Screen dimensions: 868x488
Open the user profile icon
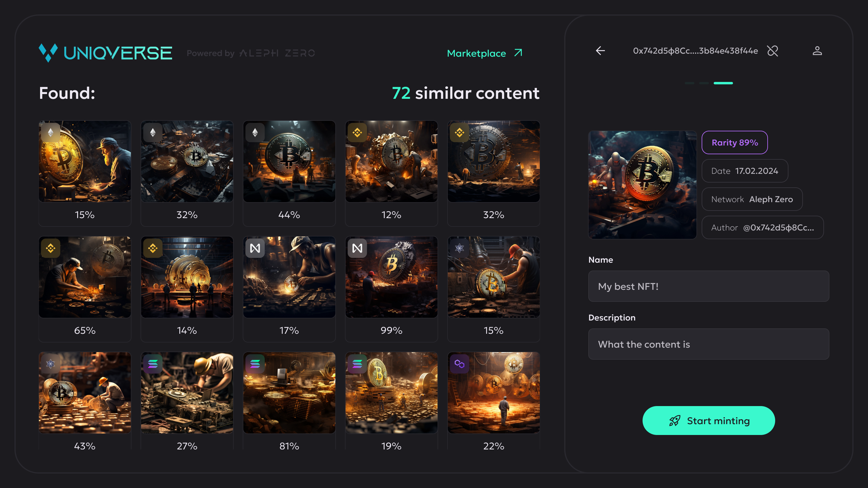coord(817,51)
